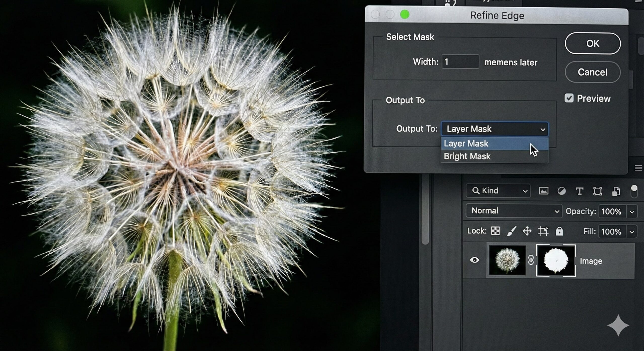Screen dimensions: 644x351
Task: Hide the Image layer visibility
Action: point(475,260)
